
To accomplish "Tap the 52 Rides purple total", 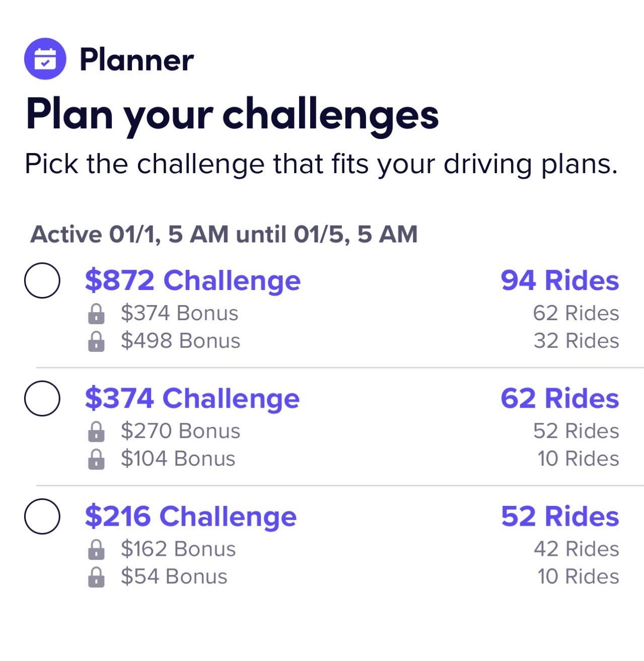I will pos(559,517).
